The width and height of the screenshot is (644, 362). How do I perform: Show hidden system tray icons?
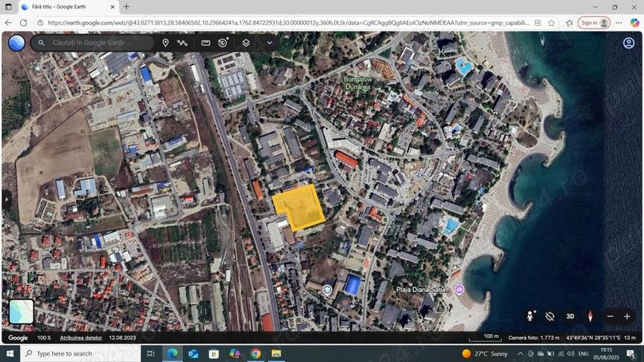520,353
